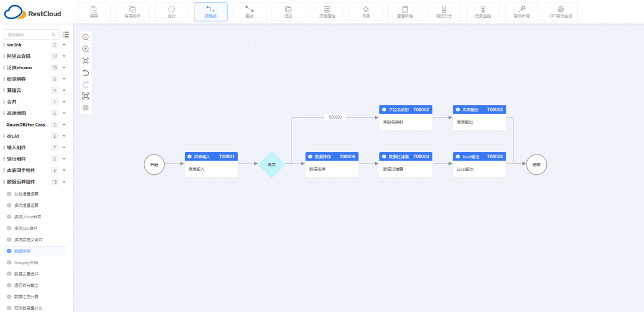This screenshot has width=644, height=312.
Task: Select Groupby分组 component item
Action: [x=26, y=262]
